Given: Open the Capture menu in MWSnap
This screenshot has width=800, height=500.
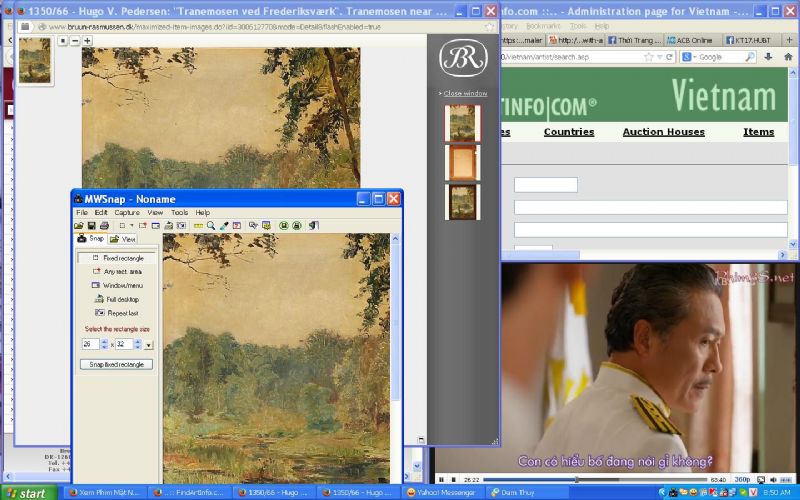Looking at the screenshot, I should pos(127,213).
